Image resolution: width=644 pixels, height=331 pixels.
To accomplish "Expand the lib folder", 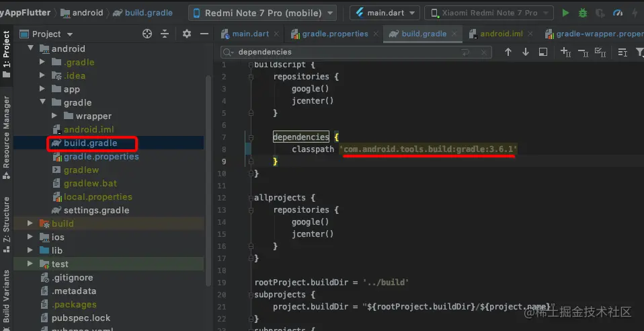I will (30, 250).
